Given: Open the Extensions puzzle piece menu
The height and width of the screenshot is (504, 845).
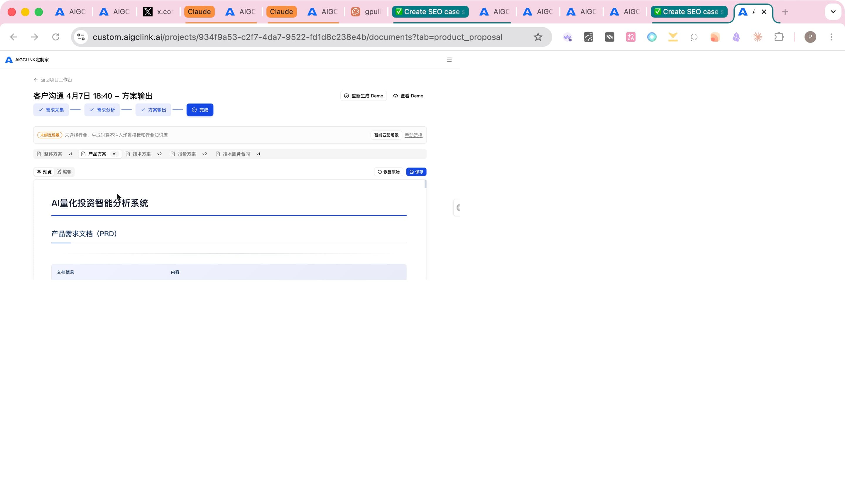Looking at the screenshot, I should pos(779,37).
